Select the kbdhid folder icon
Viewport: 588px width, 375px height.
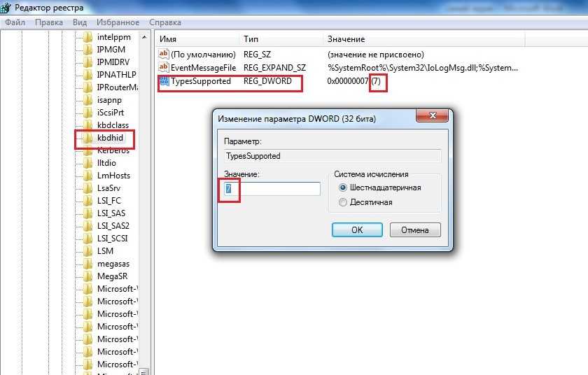(x=87, y=138)
